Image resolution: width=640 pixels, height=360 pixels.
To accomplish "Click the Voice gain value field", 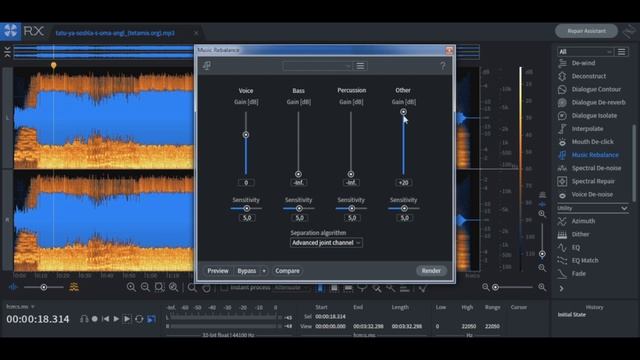I will click(246, 182).
